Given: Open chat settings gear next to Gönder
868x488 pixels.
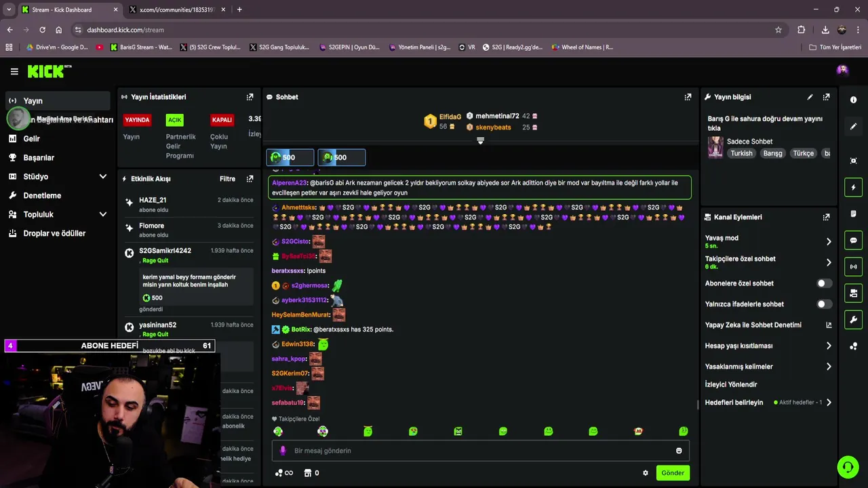Looking at the screenshot, I should (x=646, y=473).
